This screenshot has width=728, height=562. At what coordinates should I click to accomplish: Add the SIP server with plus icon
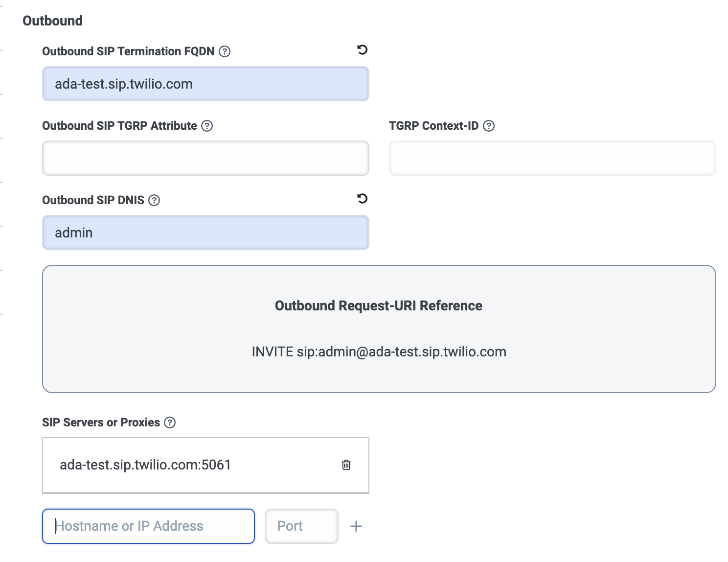click(356, 526)
